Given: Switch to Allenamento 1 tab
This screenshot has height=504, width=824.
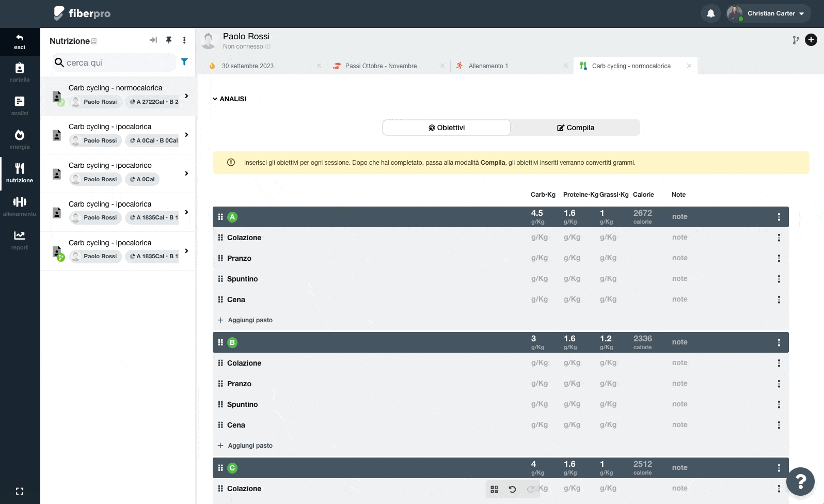Looking at the screenshot, I should coord(488,66).
